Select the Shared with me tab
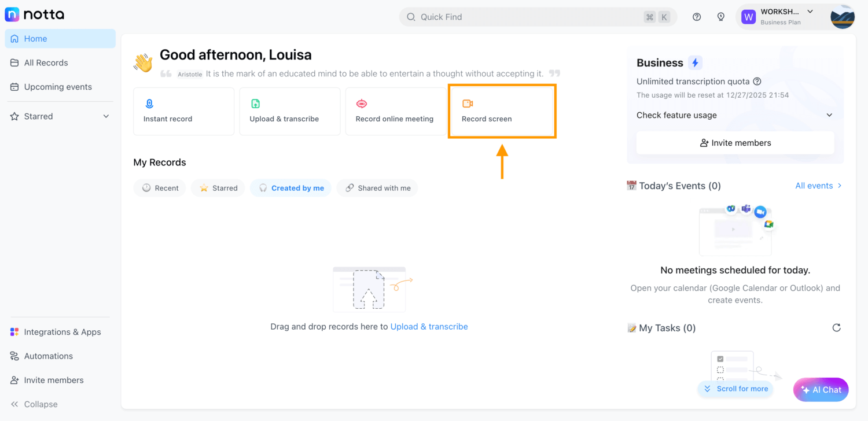This screenshot has width=868, height=421. click(377, 188)
